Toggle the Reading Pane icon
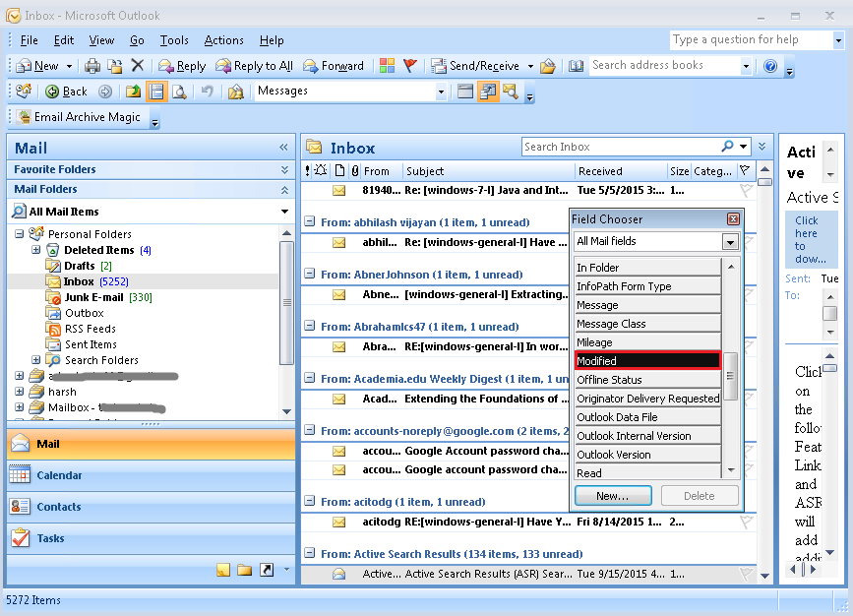Image resolution: width=853 pixels, height=616 pixels. coord(156,92)
